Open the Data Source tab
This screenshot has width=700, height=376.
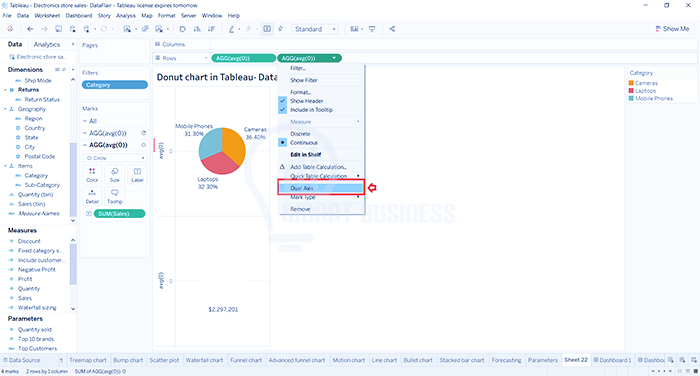tap(21, 360)
